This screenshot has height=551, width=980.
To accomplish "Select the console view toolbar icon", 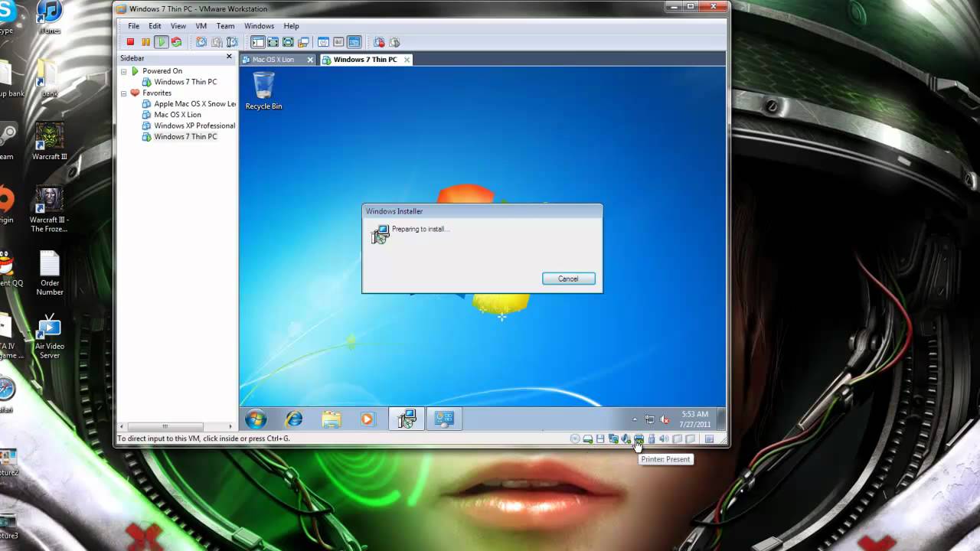I will coord(354,42).
